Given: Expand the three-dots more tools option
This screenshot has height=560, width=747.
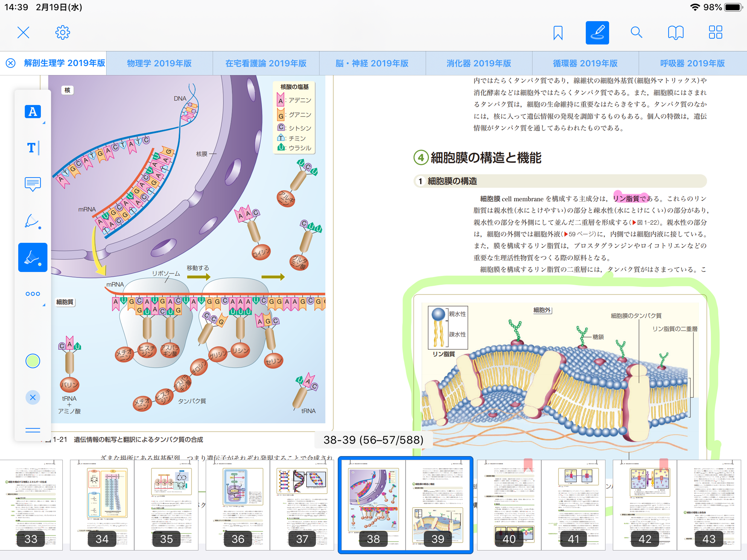Looking at the screenshot, I should (x=33, y=294).
